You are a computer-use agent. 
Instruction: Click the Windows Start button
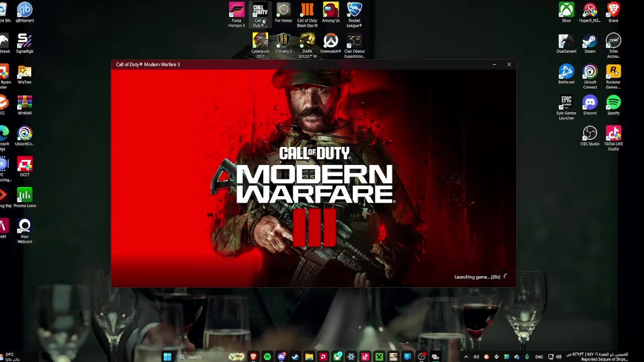167,356
